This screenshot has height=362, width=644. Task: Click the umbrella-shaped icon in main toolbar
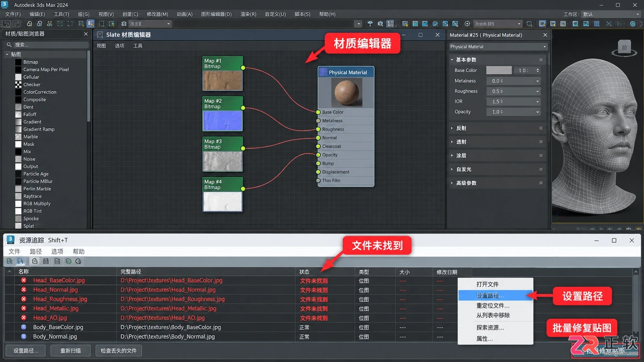tap(370, 24)
